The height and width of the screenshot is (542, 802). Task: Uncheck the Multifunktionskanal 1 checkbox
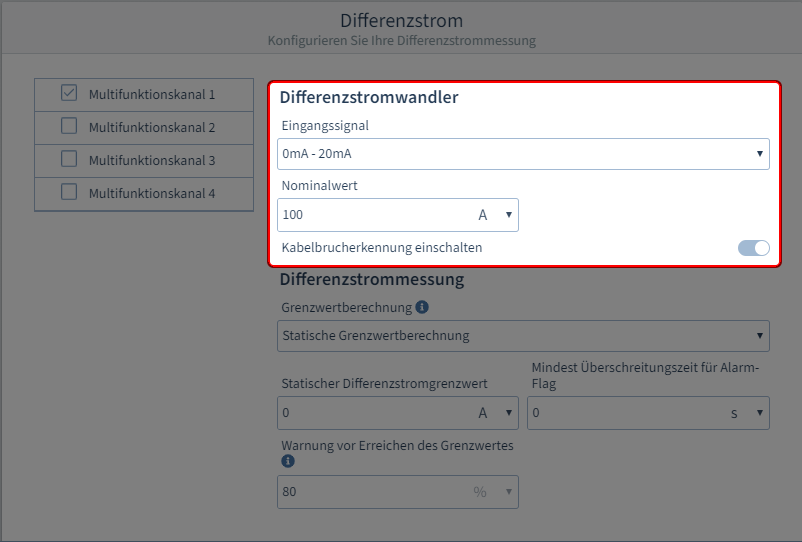[69, 93]
